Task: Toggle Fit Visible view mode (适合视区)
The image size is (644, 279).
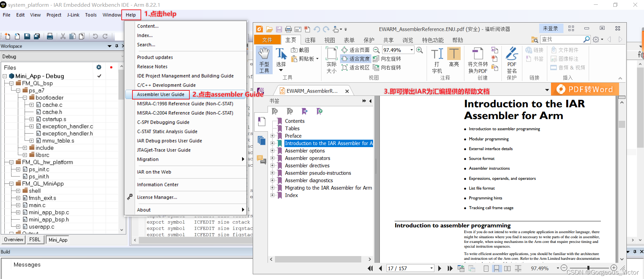Action: pyautogui.click(x=356, y=67)
